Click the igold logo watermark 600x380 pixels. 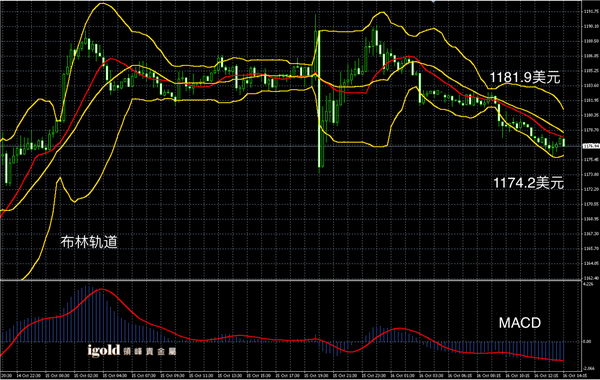tap(103, 350)
